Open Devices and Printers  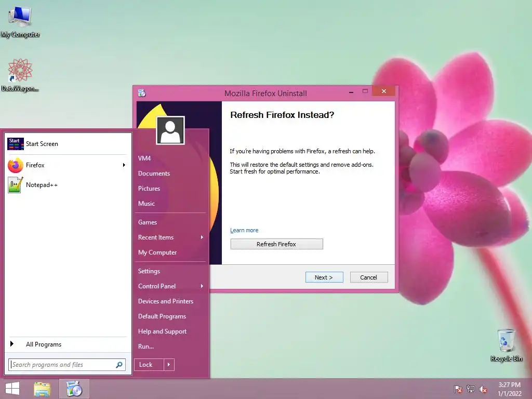click(x=166, y=301)
